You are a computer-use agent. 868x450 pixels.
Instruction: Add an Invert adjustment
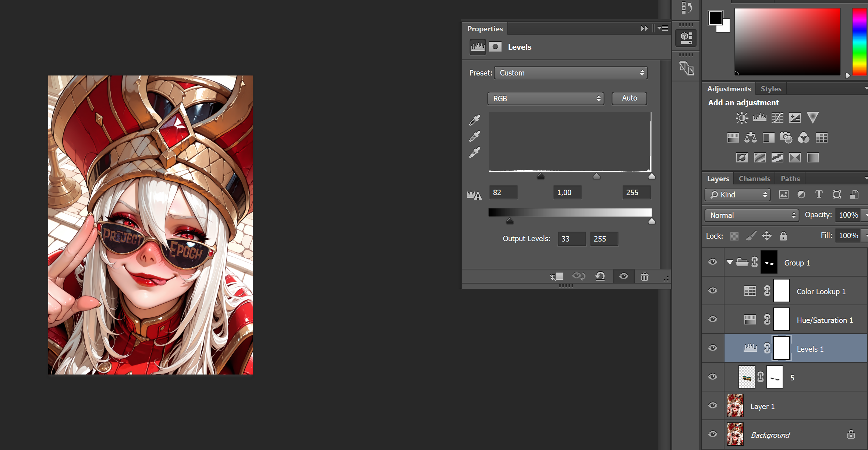click(x=742, y=158)
